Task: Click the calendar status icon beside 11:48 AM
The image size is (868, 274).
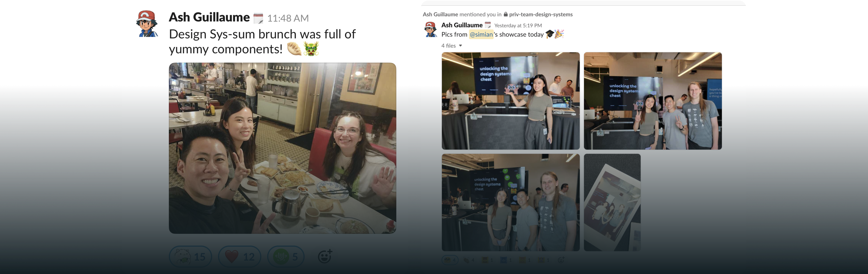Action: point(258,18)
